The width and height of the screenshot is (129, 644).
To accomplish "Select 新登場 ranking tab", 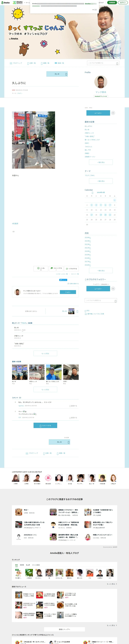I will [x=22, y=565].
